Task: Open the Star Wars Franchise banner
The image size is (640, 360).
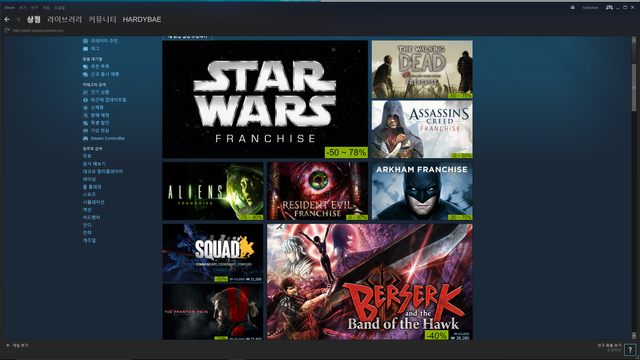Action: click(x=265, y=99)
